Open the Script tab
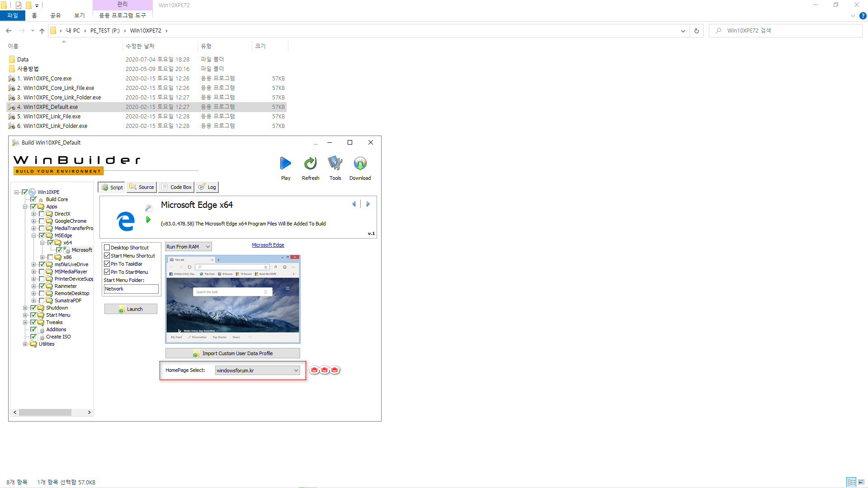This screenshot has width=868, height=488. (112, 187)
